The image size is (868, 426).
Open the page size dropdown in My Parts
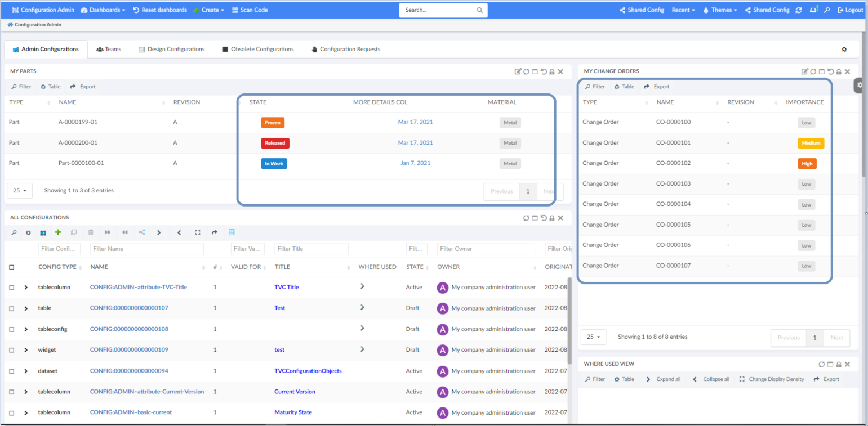(x=20, y=191)
